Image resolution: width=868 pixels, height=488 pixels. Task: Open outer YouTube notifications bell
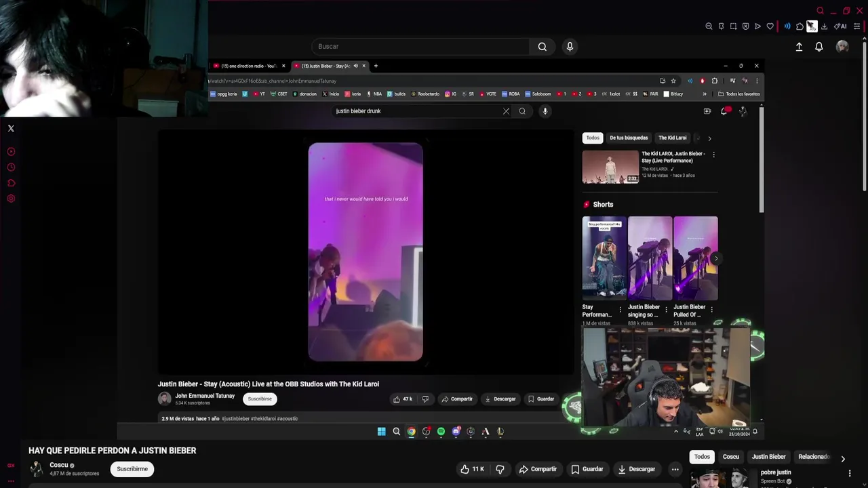(x=819, y=47)
